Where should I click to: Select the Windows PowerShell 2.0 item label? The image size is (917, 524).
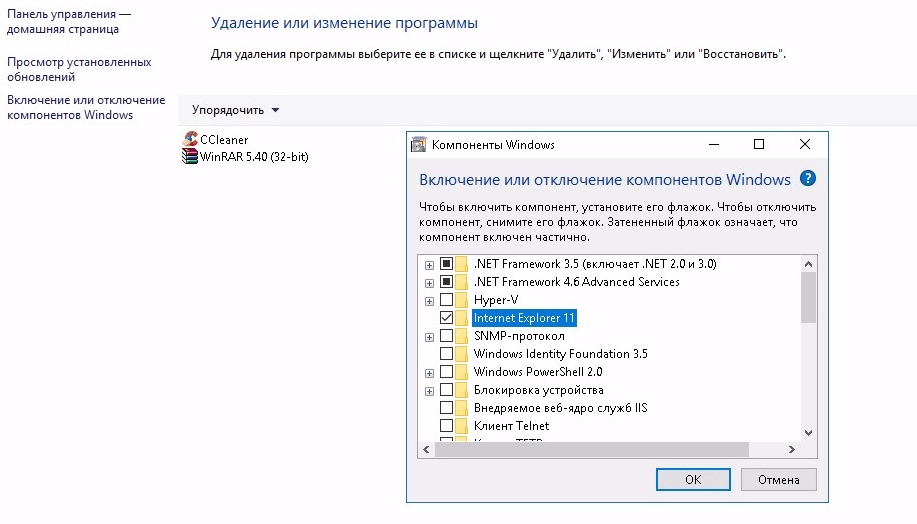coord(538,372)
